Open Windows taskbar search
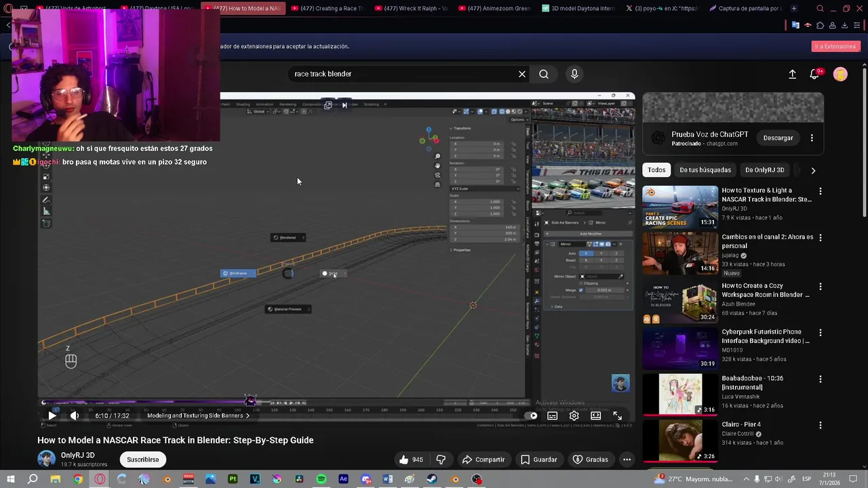This screenshot has height=488, width=868. 33,479
